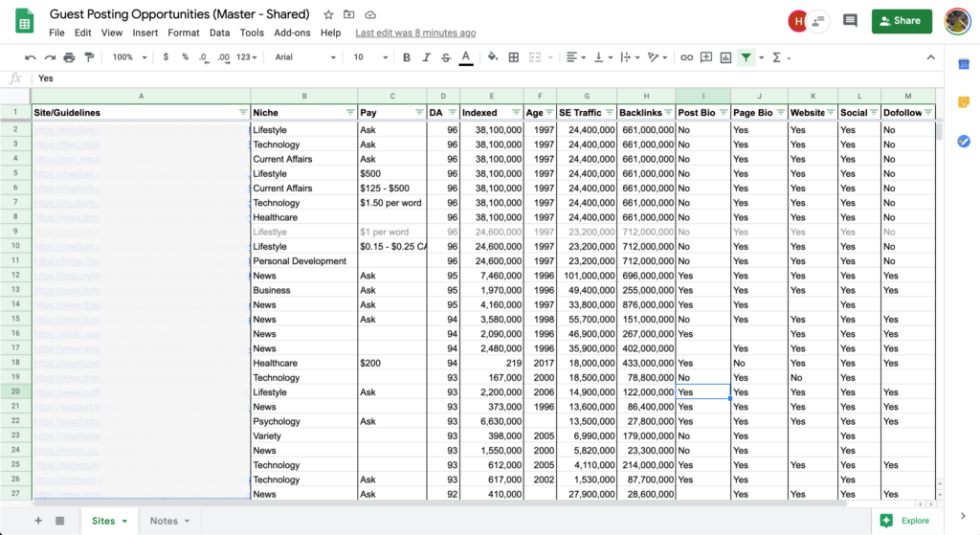Open Arial font dropdown
This screenshot has width=980, height=535.
pyautogui.click(x=305, y=57)
